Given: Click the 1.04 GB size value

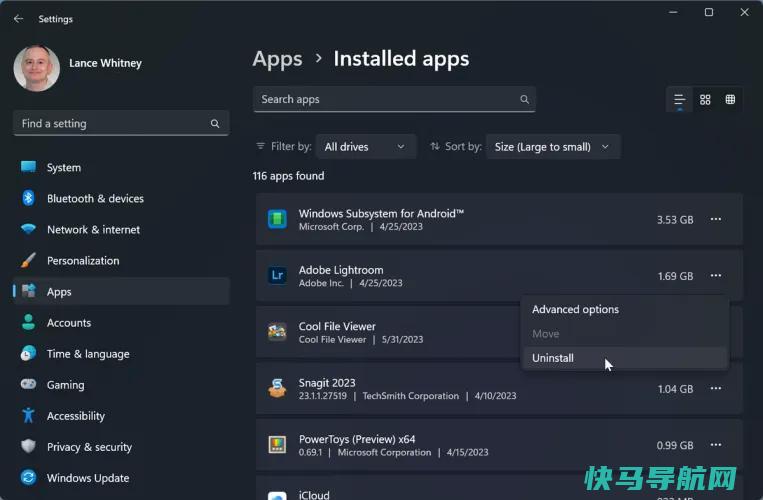Looking at the screenshot, I should [x=675, y=389].
